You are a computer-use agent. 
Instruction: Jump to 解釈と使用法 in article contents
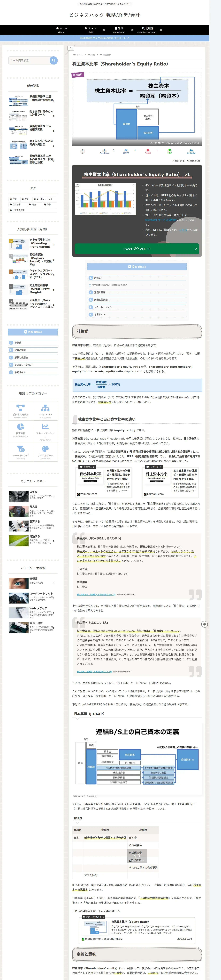[x=101, y=300]
